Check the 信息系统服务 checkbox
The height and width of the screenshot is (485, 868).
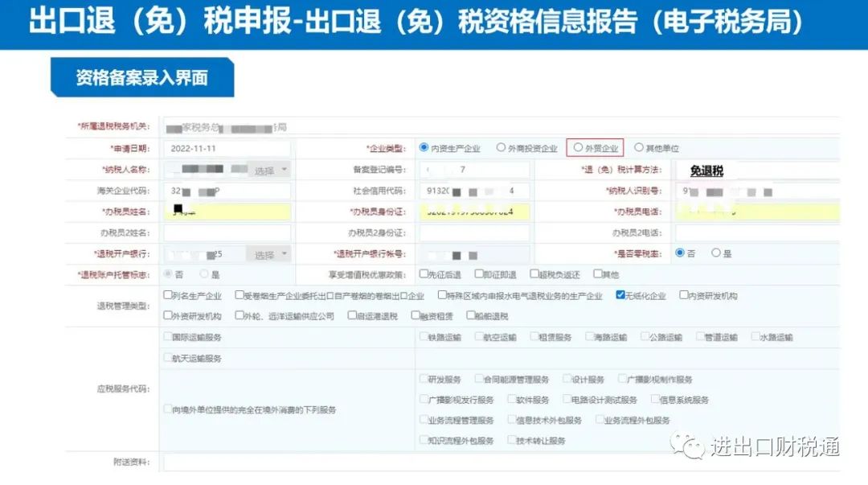[655, 399]
